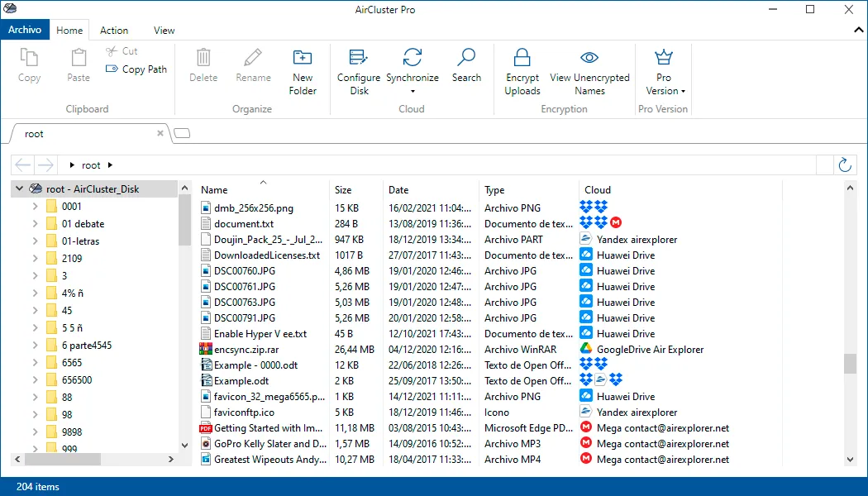Click Yandex icon on faviconftp.ico row

click(x=585, y=412)
